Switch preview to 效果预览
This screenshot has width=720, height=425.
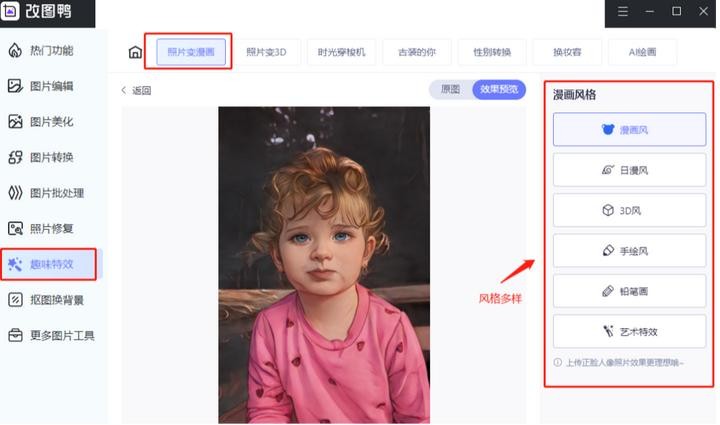tap(499, 89)
